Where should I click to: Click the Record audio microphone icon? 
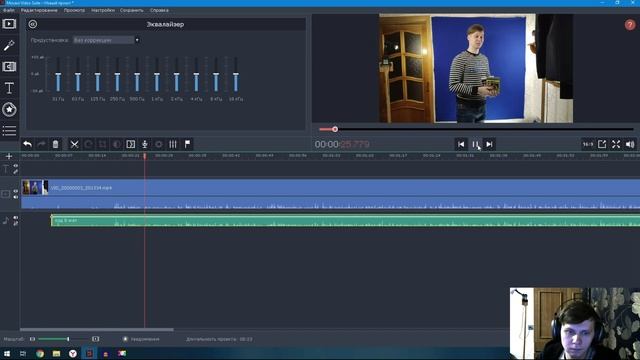pyautogui.click(x=144, y=144)
